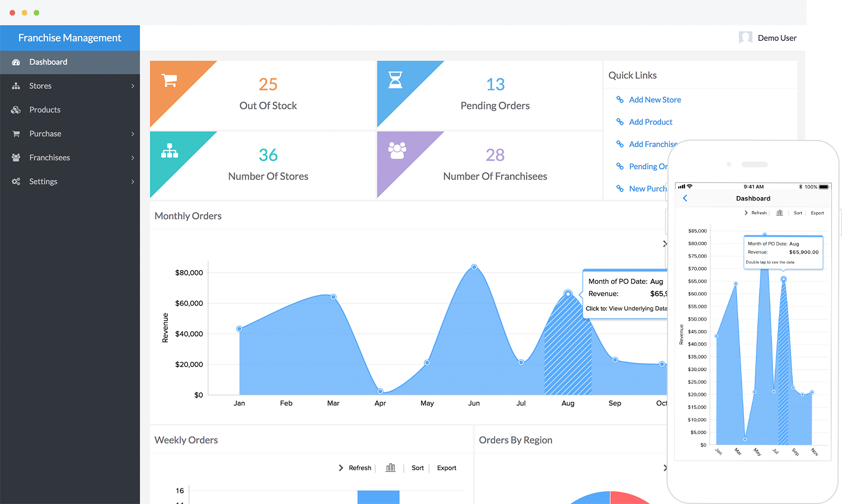The width and height of the screenshot is (842, 504).
Task: Open the 25 Out Of Stock value
Action: pyautogui.click(x=268, y=84)
